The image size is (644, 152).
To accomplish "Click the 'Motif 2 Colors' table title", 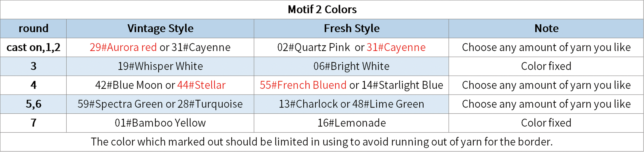I will click(322, 9).
